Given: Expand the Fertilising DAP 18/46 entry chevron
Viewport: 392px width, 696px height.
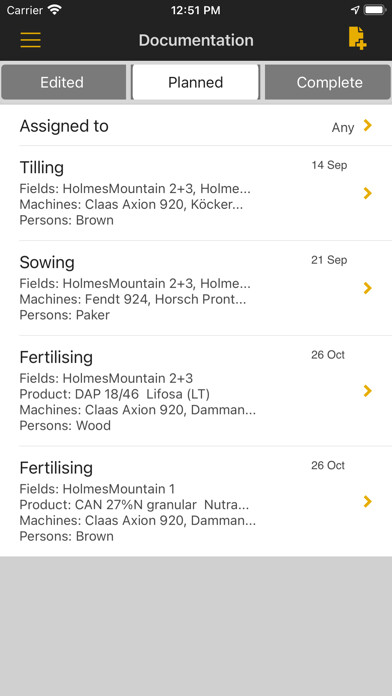Looking at the screenshot, I should 367,391.
